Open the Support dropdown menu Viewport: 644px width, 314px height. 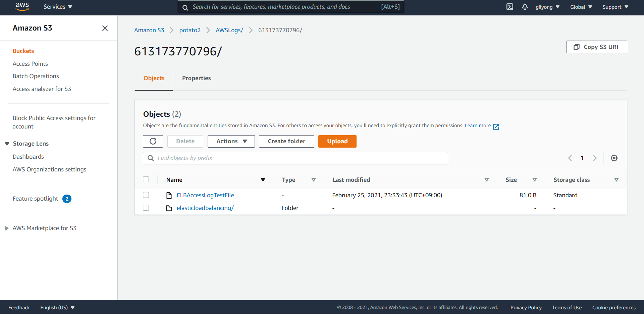(x=615, y=7)
